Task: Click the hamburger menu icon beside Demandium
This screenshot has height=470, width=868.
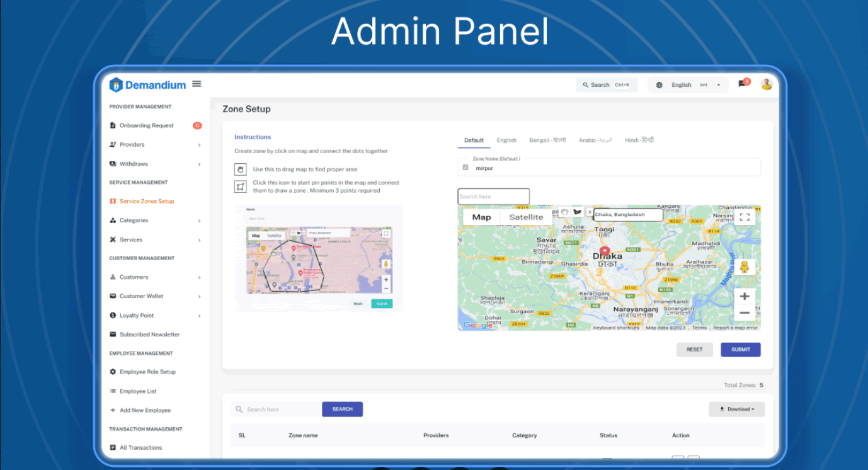Action: point(197,84)
